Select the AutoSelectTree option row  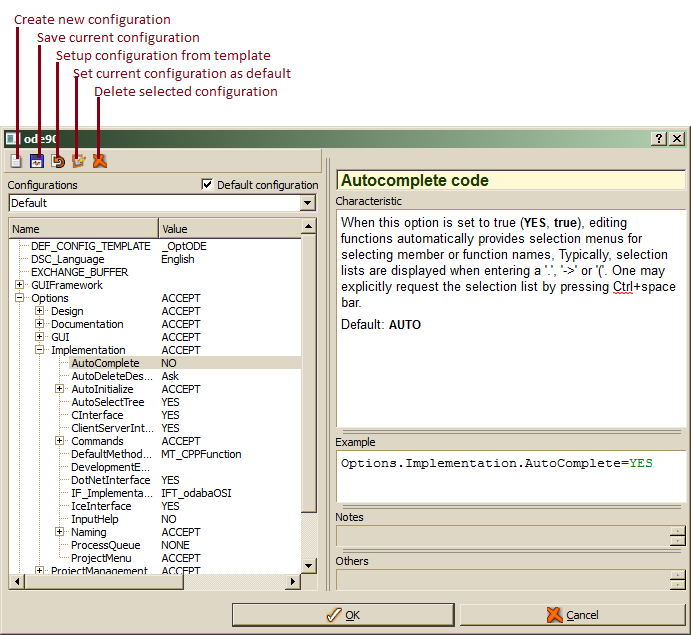point(107,402)
